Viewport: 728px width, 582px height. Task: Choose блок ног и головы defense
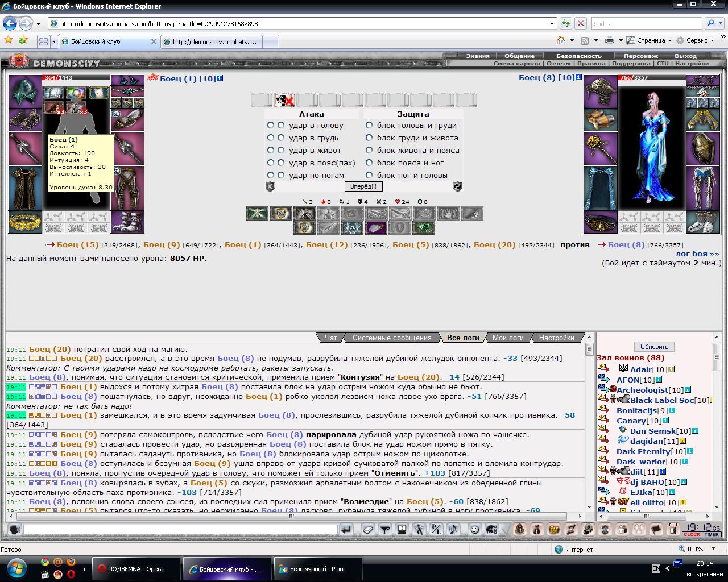[369, 176]
